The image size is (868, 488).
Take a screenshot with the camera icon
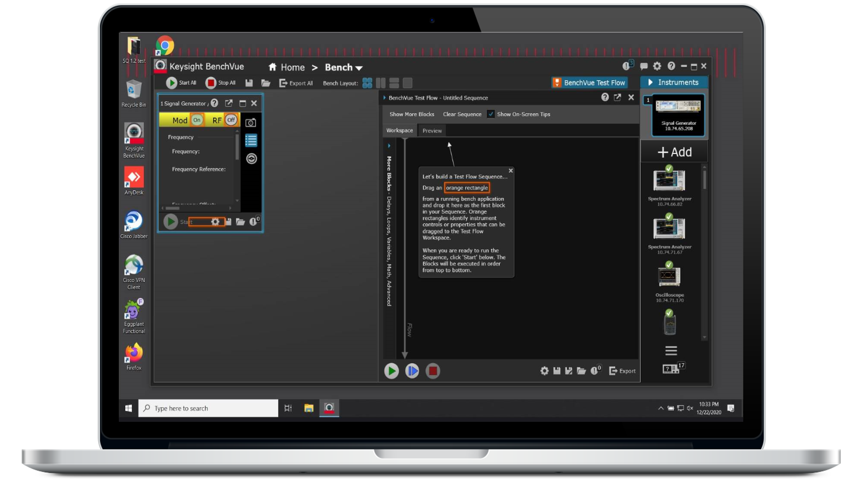tap(251, 123)
